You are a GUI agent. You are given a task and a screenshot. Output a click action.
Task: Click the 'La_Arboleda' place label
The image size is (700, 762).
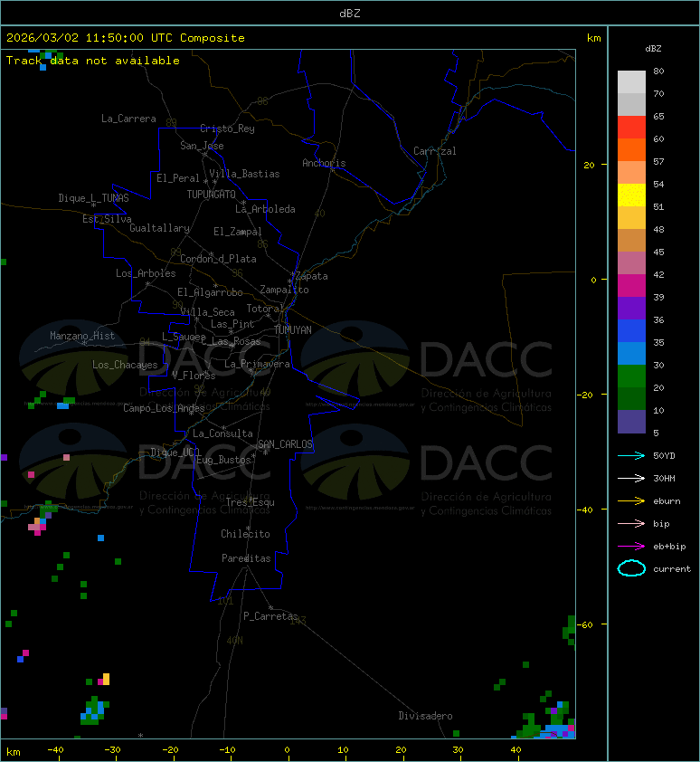(265, 209)
